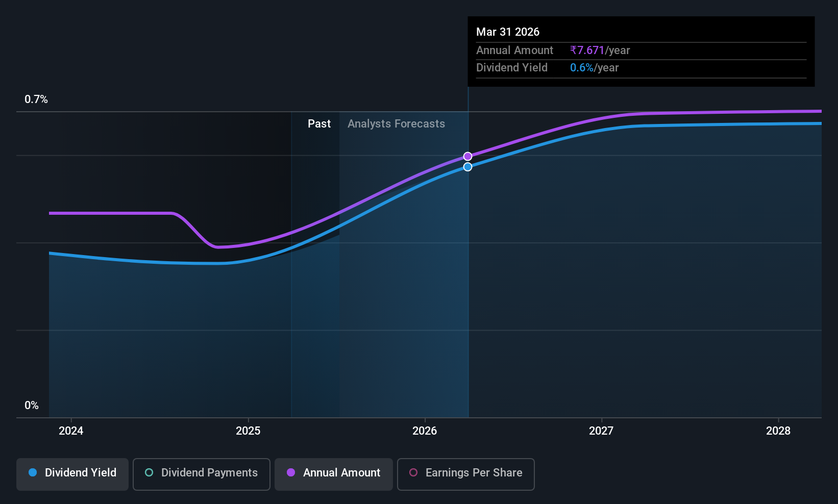The image size is (838, 504).
Task: Click the 0.6%/year dividend yield value
Action: [594, 67]
